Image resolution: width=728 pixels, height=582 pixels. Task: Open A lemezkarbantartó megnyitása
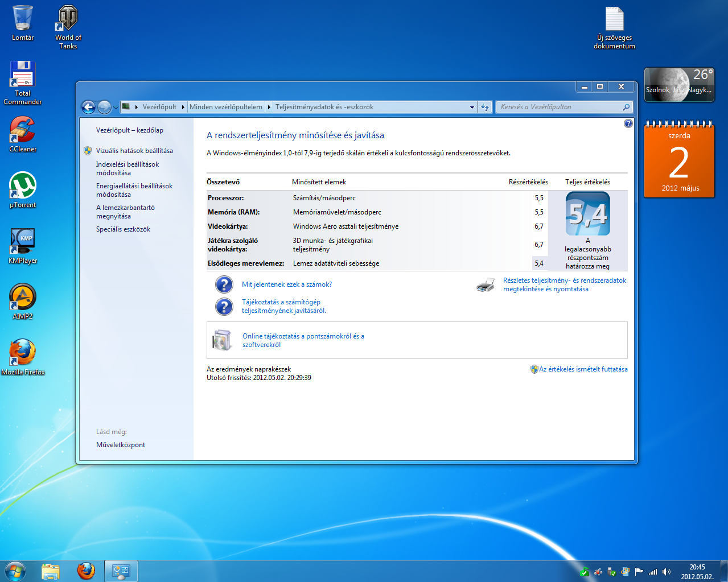pos(125,212)
